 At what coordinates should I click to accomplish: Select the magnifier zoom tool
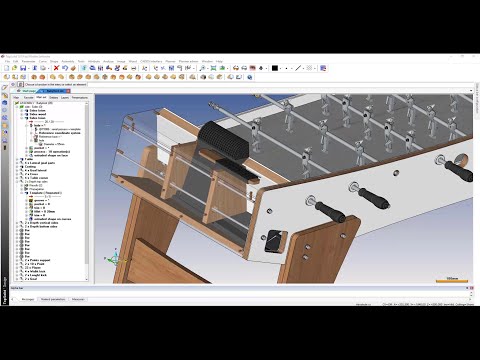(202, 68)
